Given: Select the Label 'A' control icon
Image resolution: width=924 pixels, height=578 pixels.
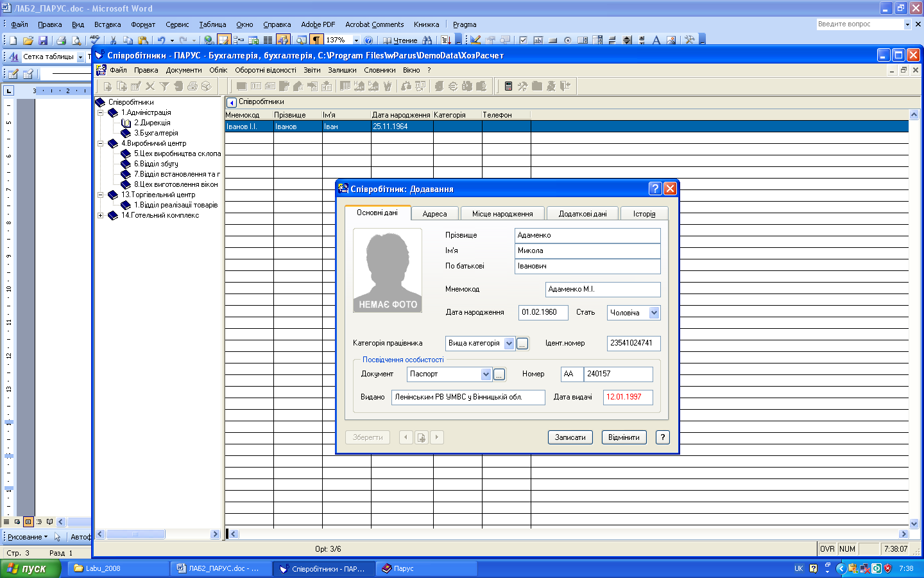Looking at the screenshot, I should (x=656, y=40).
